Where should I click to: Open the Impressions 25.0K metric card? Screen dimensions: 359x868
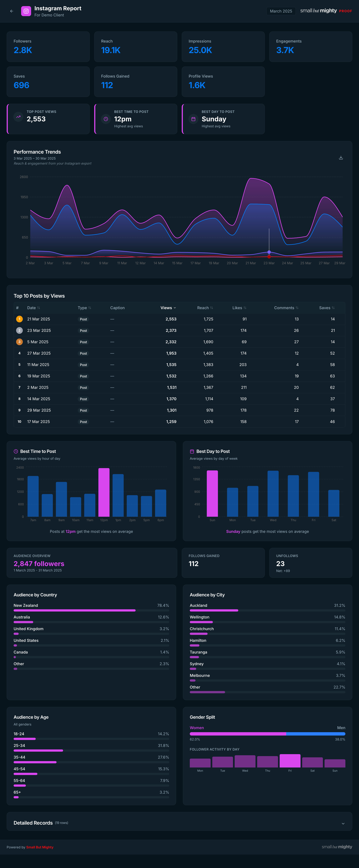coord(223,47)
